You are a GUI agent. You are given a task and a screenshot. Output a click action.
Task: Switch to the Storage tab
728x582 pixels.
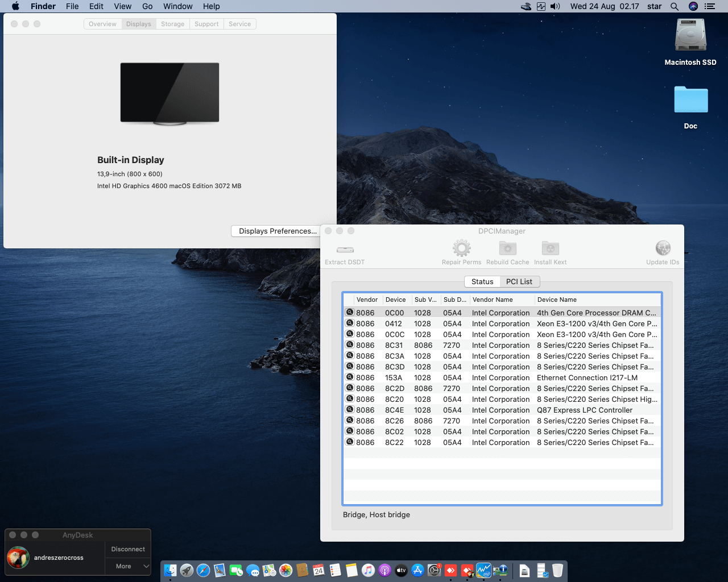pyautogui.click(x=172, y=24)
